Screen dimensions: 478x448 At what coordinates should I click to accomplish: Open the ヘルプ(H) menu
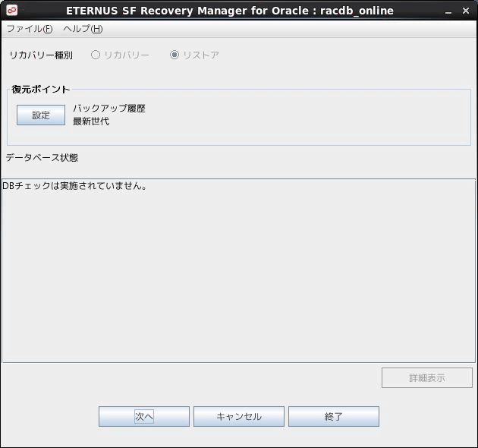83,29
